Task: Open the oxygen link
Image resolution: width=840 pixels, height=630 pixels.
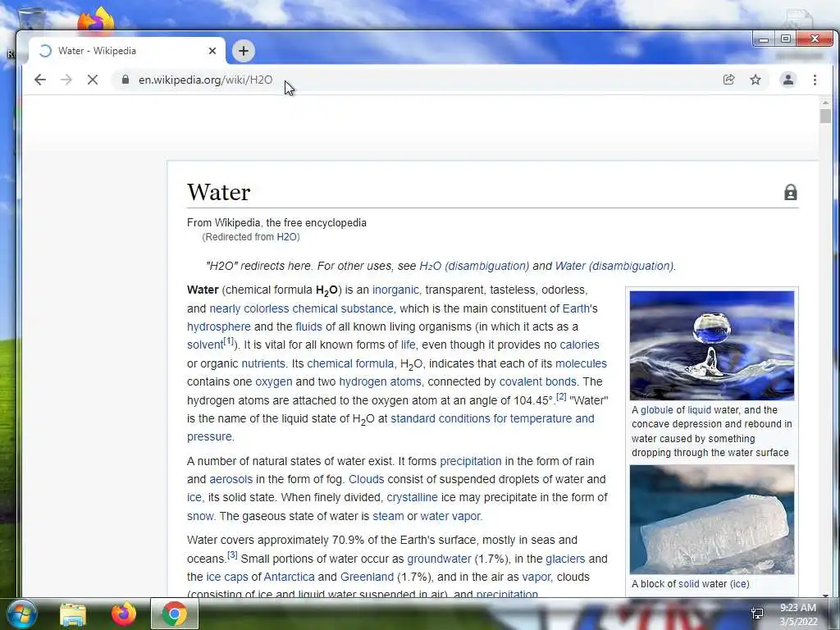Action: (x=274, y=382)
